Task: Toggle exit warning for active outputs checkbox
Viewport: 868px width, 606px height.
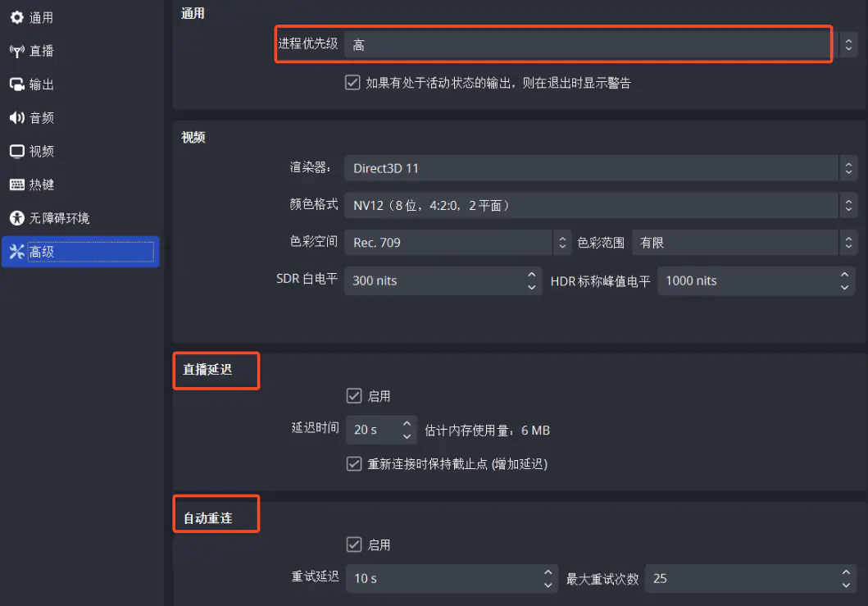Action: click(352, 83)
